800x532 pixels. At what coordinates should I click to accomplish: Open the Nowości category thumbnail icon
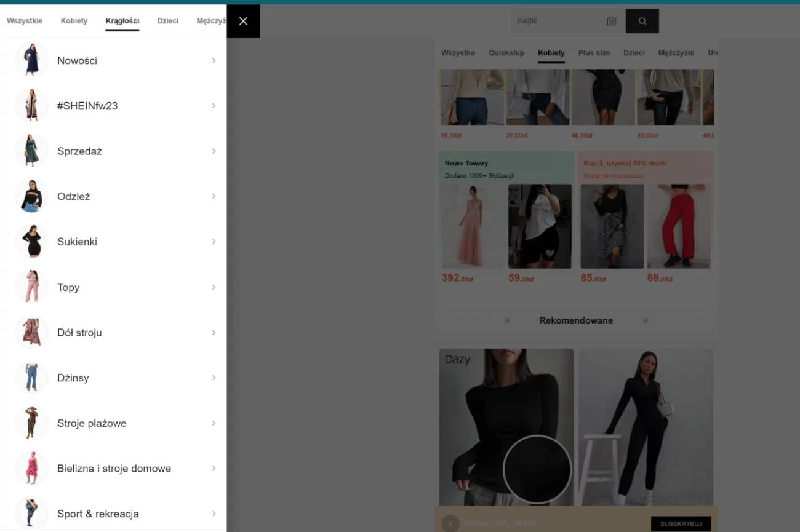(31, 60)
